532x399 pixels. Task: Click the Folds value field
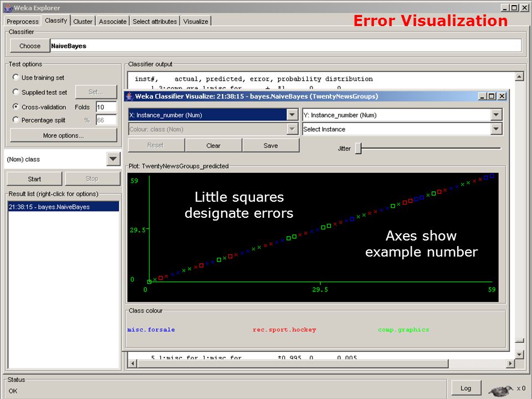106,107
